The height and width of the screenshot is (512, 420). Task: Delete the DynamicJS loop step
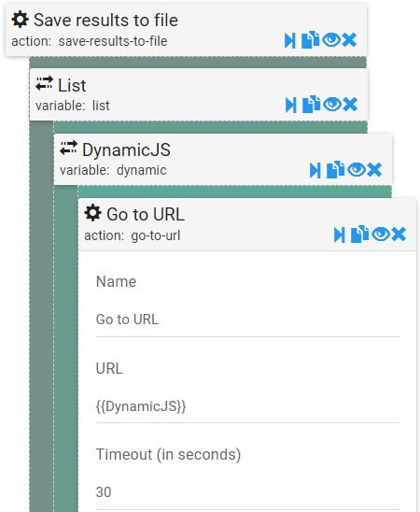pyautogui.click(x=374, y=170)
